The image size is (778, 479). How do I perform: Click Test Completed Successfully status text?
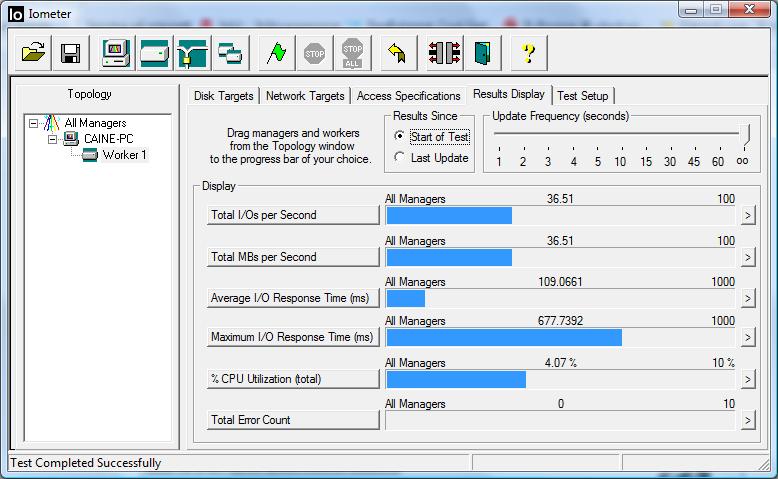point(85,463)
